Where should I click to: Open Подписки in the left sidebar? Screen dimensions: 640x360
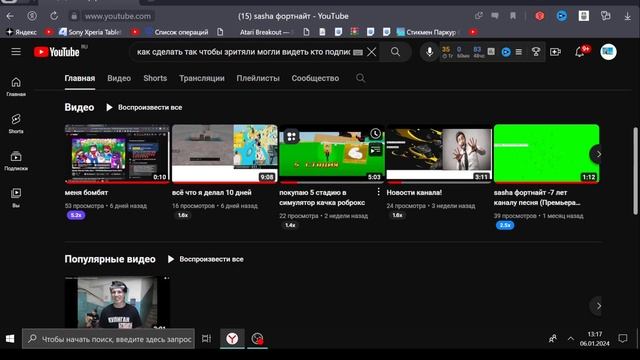16,161
